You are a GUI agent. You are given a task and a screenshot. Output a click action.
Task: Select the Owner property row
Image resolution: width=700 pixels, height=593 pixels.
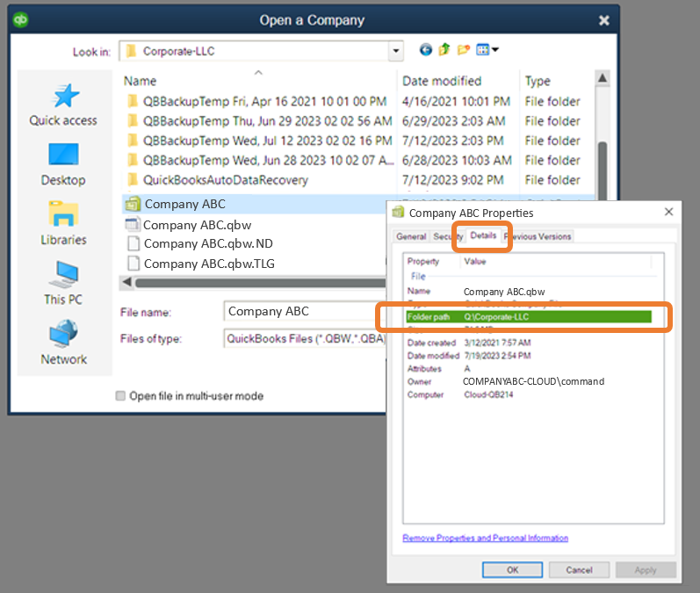(x=529, y=381)
